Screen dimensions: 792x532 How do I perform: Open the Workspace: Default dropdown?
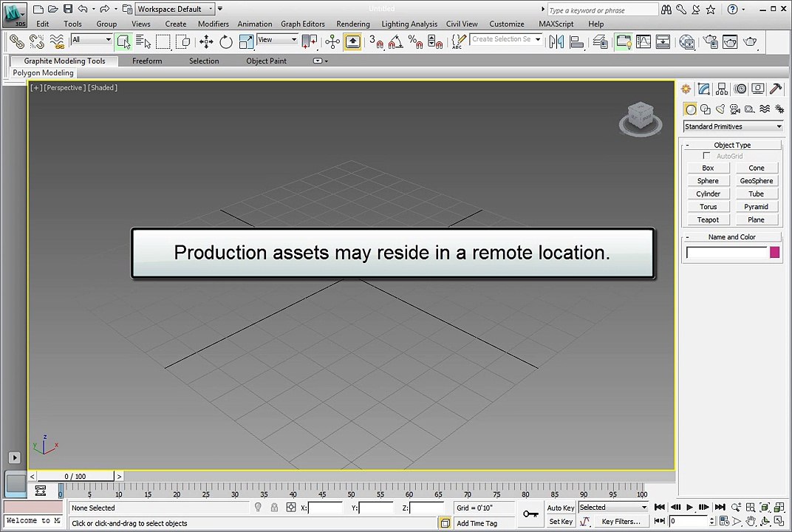pyautogui.click(x=175, y=9)
